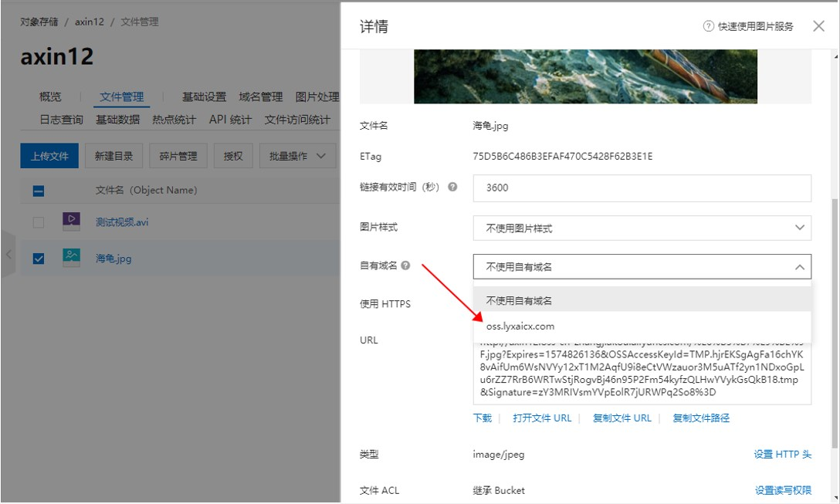The width and height of the screenshot is (840, 504).
Task: Click the 设置 HTTP 头 link
Action: (x=782, y=454)
